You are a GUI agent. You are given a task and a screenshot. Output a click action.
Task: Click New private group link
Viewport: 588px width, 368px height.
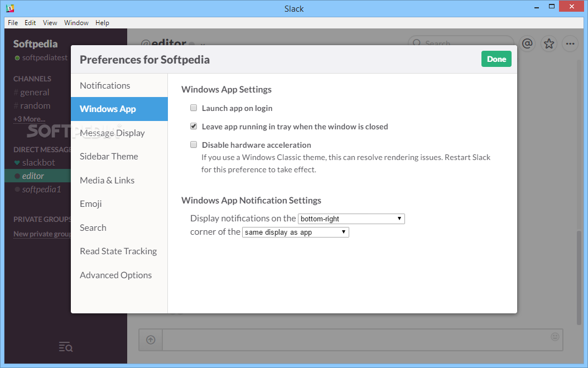tap(42, 234)
